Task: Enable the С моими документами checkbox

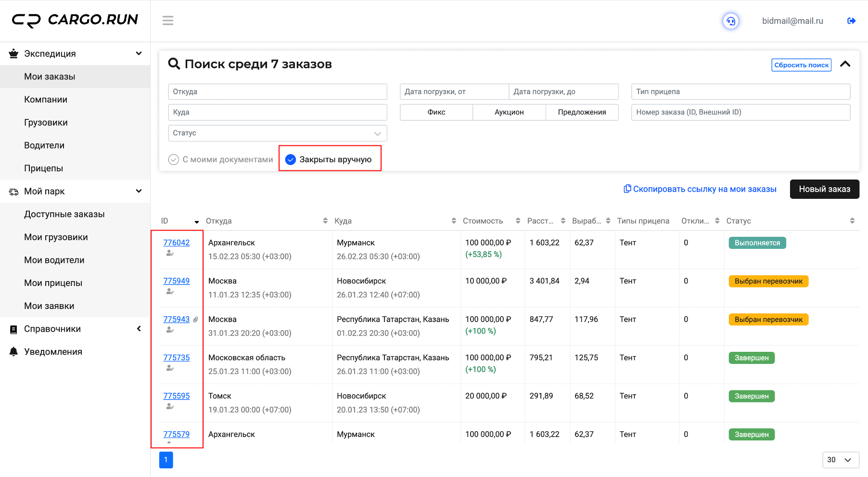Action: point(174,160)
